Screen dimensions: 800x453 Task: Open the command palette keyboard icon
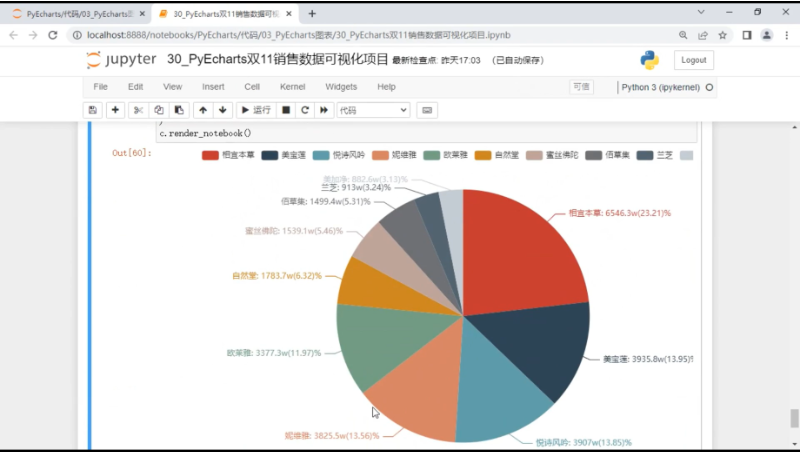coord(427,110)
